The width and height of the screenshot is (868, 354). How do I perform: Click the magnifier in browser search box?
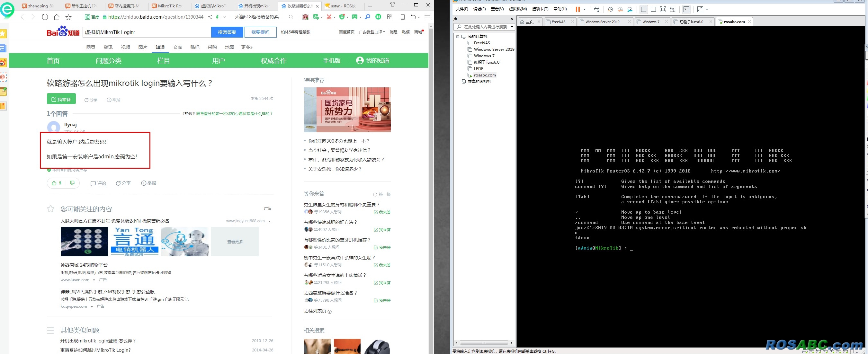[291, 17]
